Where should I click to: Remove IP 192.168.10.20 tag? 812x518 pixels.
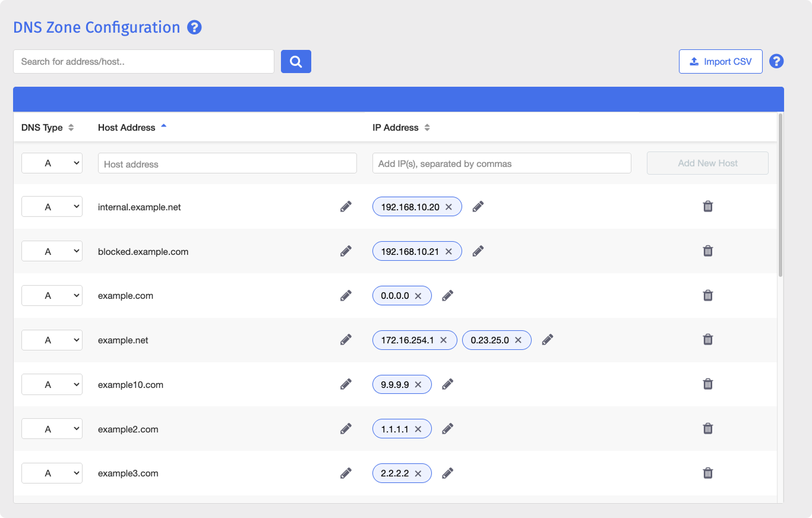[x=448, y=207]
